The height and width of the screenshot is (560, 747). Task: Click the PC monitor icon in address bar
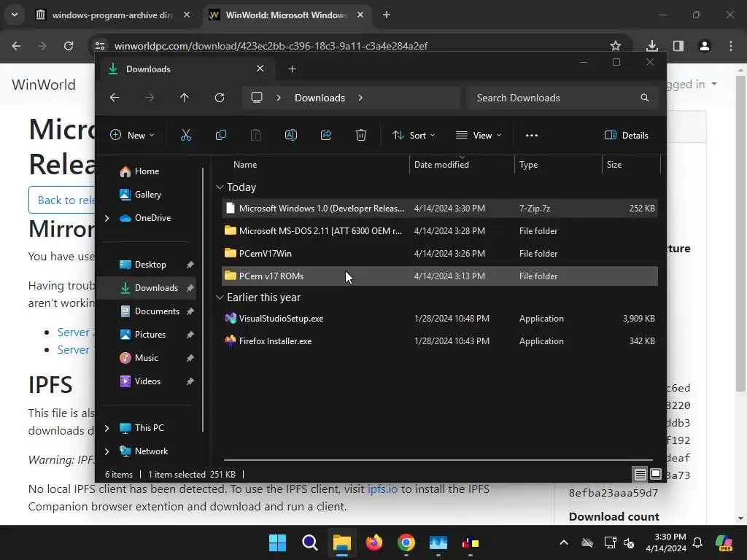(257, 98)
